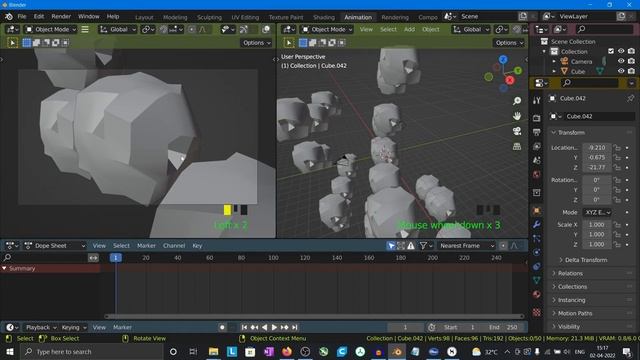Click the Blender logo menu icon
This screenshot has height=360, width=640.
(x=9, y=17)
